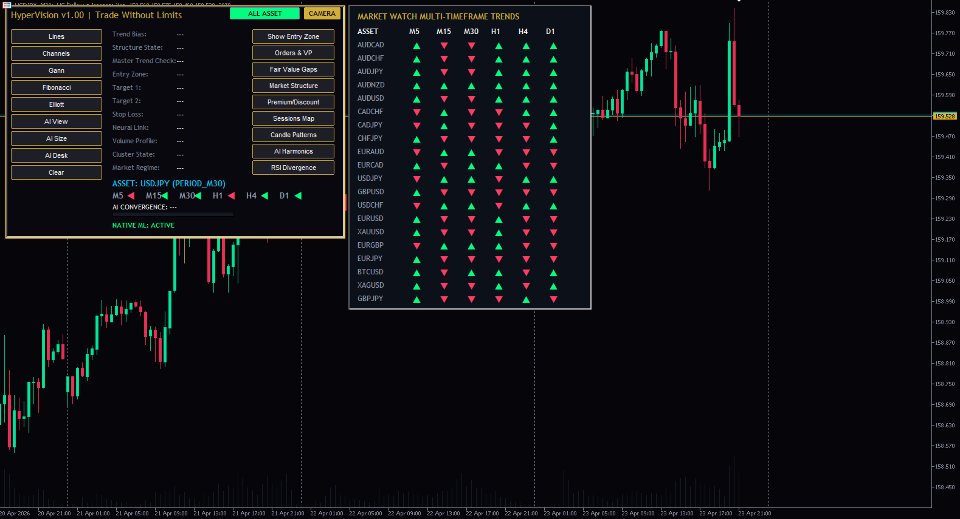Toggle Show Entry Zone
The width and height of the screenshot is (960, 519).
point(293,37)
